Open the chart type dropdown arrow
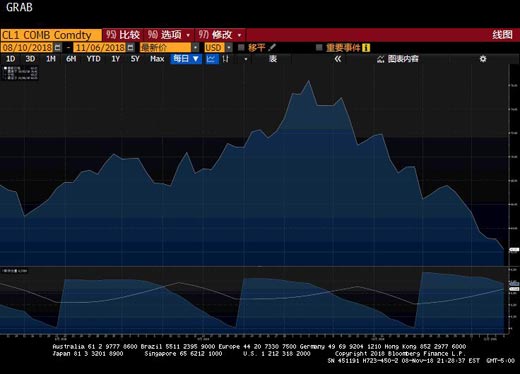The image size is (520, 374). [x=246, y=59]
